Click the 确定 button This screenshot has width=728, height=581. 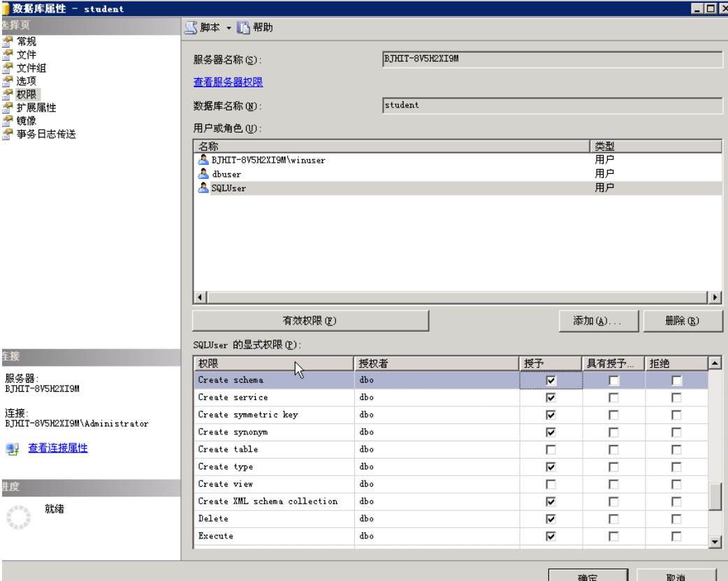(x=588, y=575)
